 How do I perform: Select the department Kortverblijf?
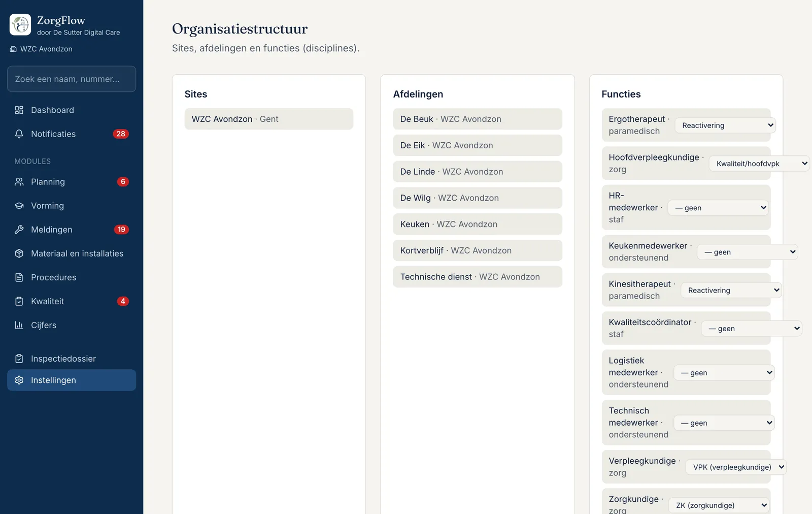pos(478,250)
